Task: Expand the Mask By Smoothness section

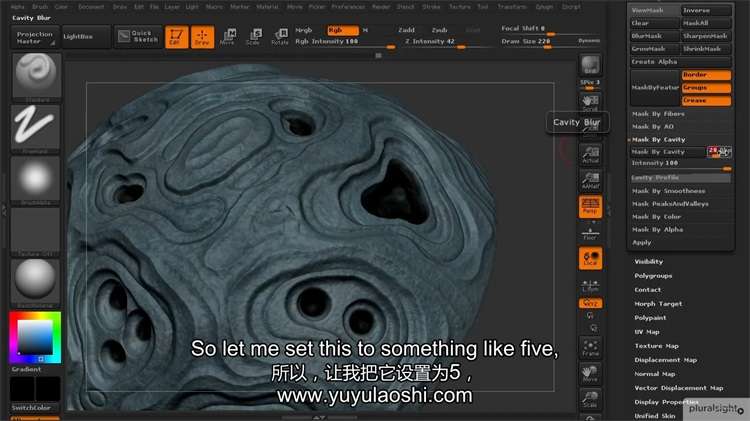Action: (x=668, y=191)
